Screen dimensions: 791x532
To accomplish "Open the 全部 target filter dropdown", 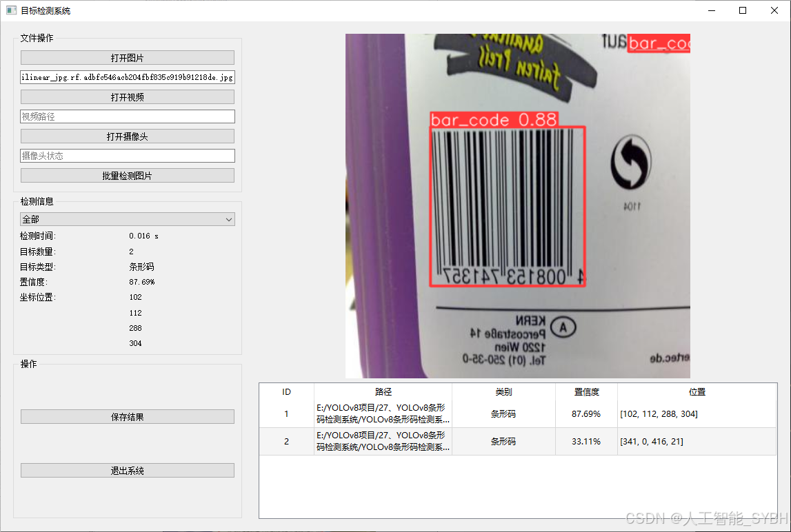I will click(x=127, y=219).
